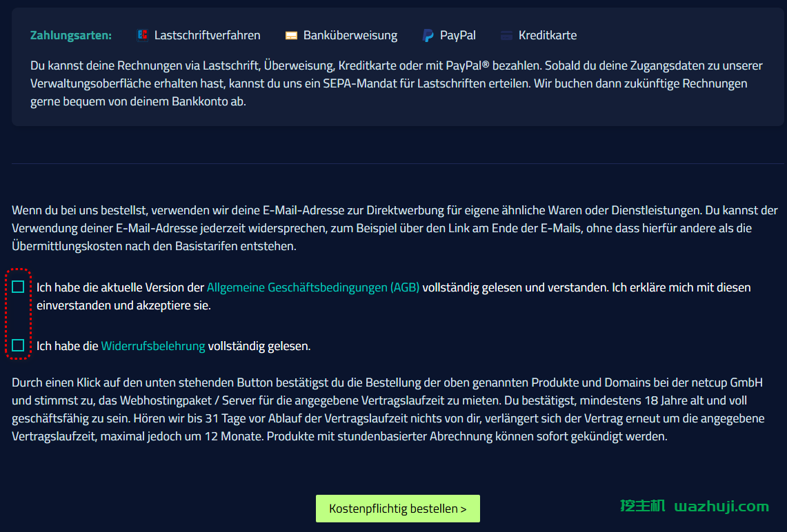Viewport: 787px width, 532px height.
Task: Click the Kreditkarte icon
Action: (507, 35)
